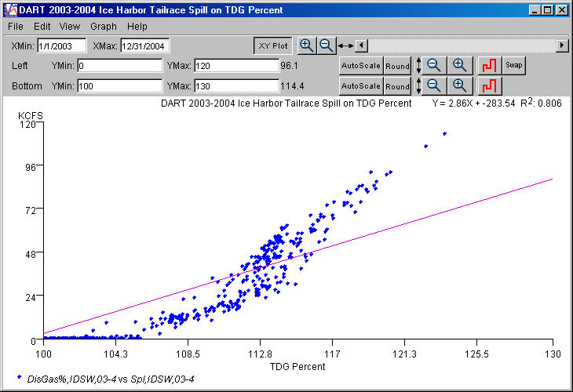The image size is (573, 392).
Task: AutoScale the Left axis
Action: (x=360, y=66)
